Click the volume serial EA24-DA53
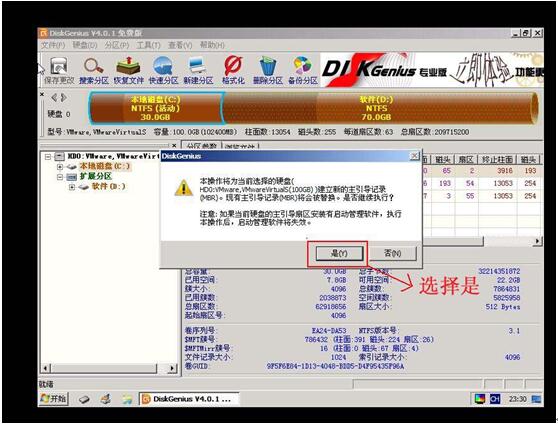The image size is (558, 429). [328, 330]
